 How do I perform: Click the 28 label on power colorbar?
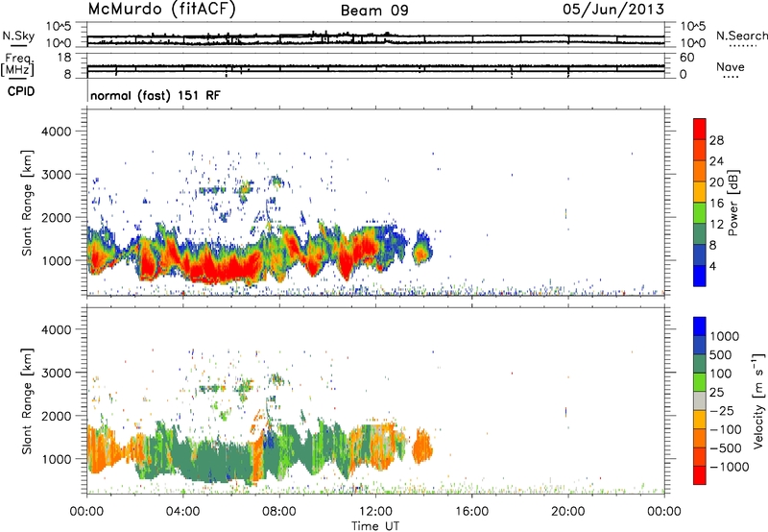(716, 140)
